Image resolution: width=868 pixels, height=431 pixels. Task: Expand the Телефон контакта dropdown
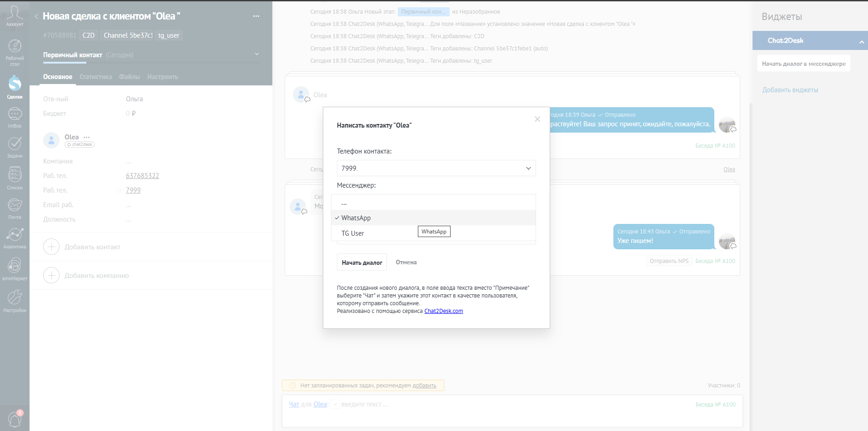point(436,168)
